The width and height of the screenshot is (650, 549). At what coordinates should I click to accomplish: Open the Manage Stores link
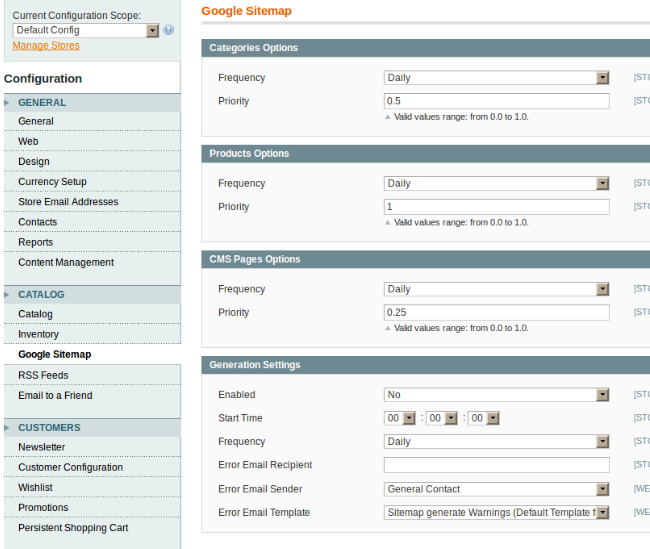point(46,46)
